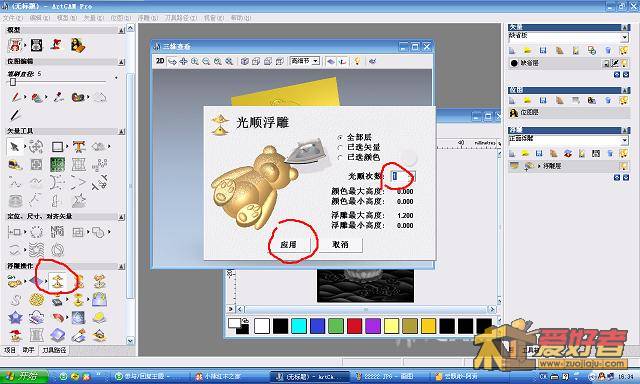This screenshot has width=640, height=384.
Task: Click the 光顺次数 input field
Action: pos(402,176)
